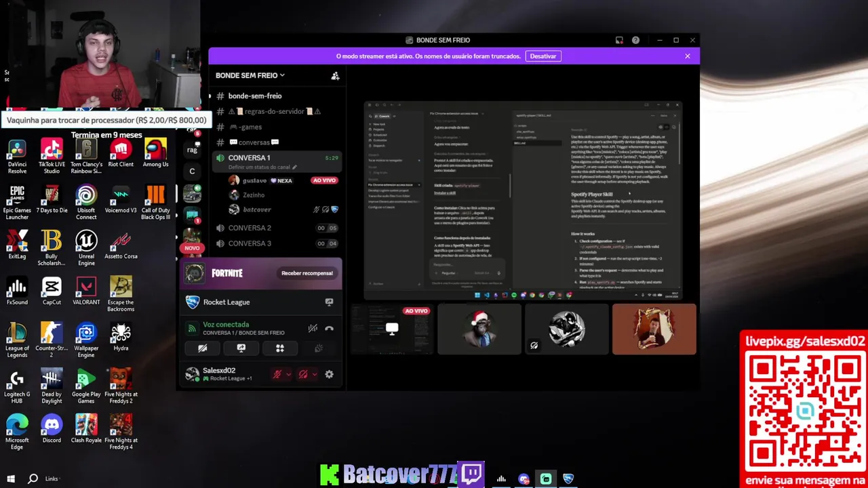Image resolution: width=868 pixels, height=488 pixels.
Task: Click Discord icon on the taskbar
Action: 524,479
